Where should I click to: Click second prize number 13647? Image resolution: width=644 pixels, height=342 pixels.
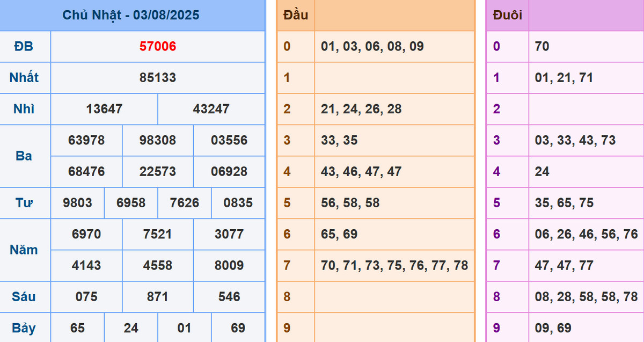[104, 109]
